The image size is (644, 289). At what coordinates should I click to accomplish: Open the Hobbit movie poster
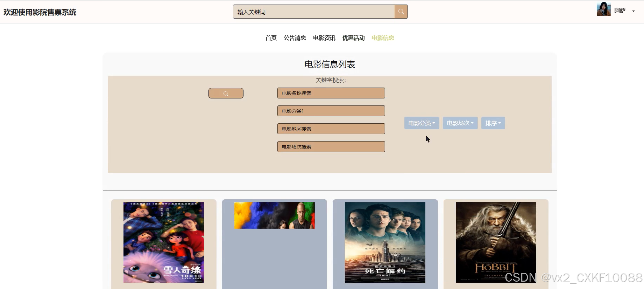496,242
